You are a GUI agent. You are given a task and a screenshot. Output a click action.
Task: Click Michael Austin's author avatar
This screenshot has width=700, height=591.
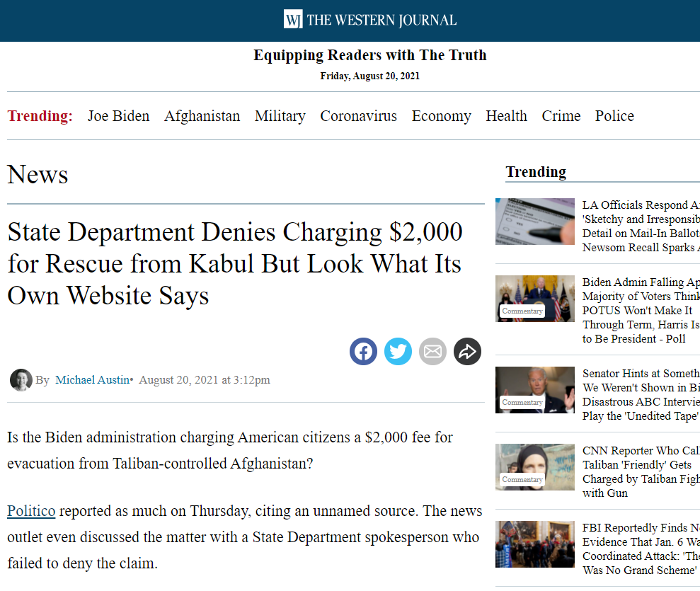(x=21, y=380)
